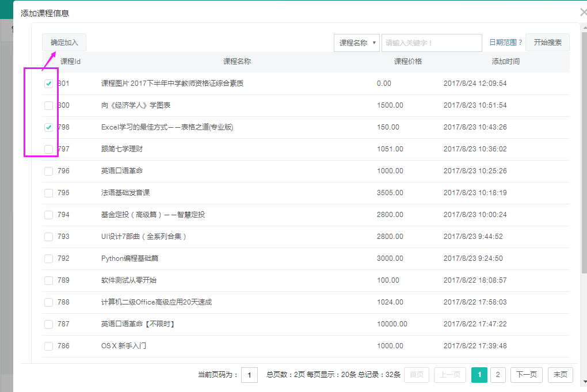This screenshot has width=587, height=392.
Task: Click the current page number input box
Action: (249, 375)
